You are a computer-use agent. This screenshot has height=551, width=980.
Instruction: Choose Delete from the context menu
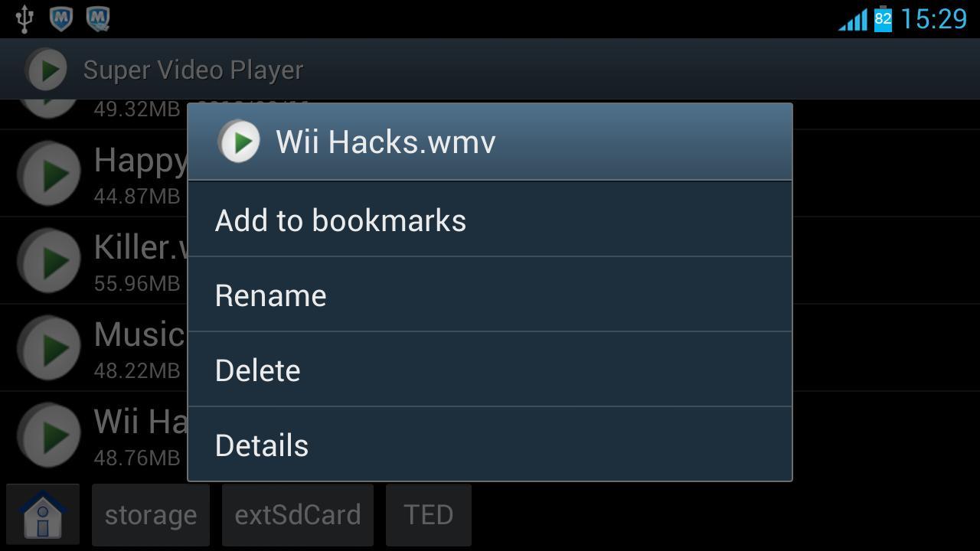490,370
